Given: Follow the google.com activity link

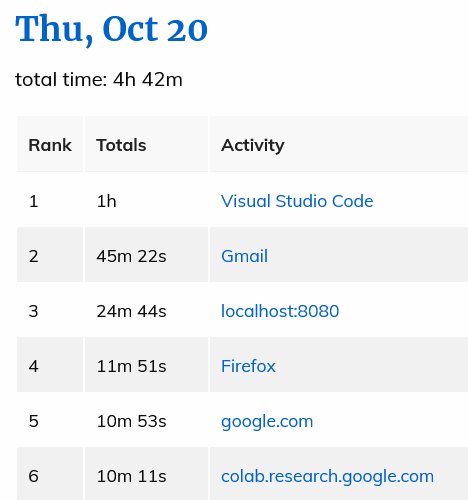Looking at the screenshot, I should [267, 421].
